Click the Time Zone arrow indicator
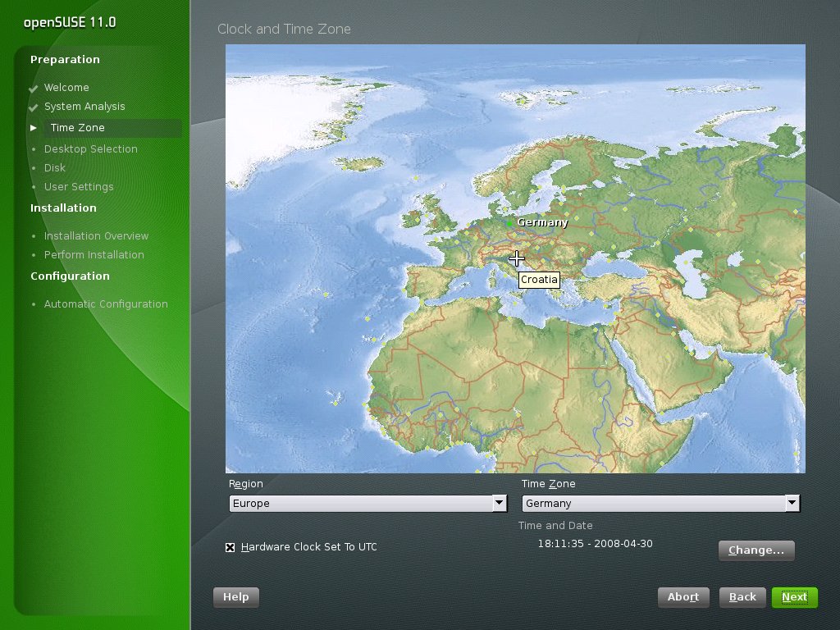This screenshot has height=630, width=840. (33, 127)
